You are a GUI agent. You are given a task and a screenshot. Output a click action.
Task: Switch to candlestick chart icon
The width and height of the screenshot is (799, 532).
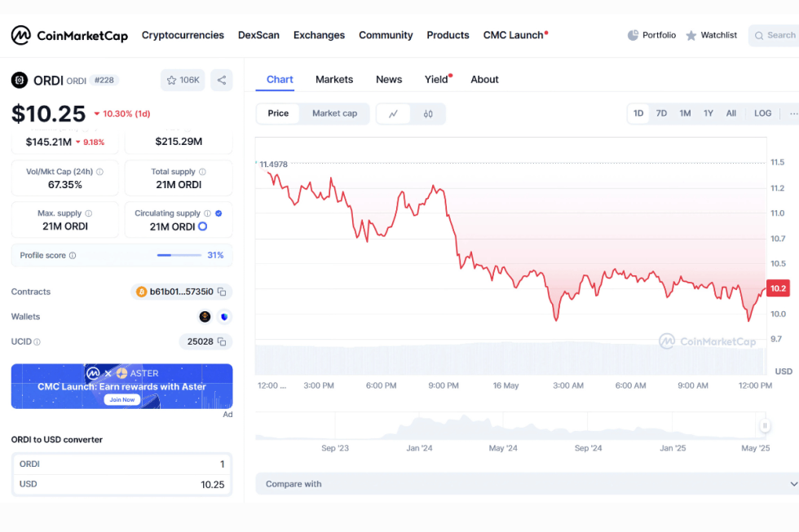click(428, 114)
